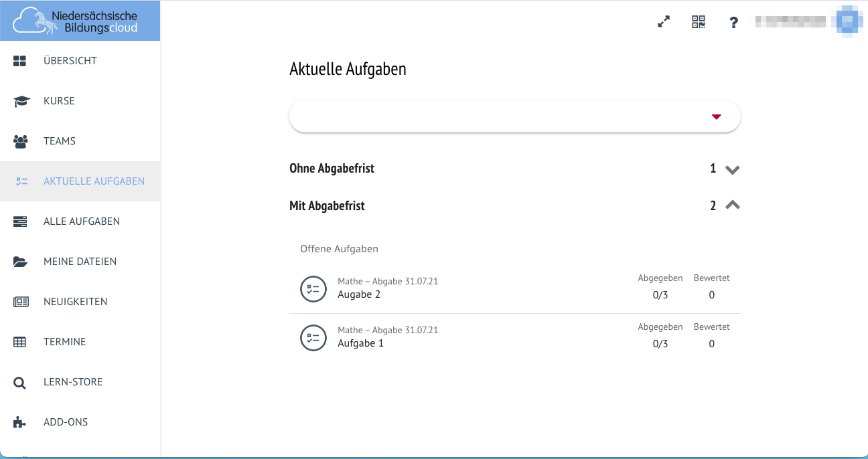
Task: Click the puzzle piece Add-ons icon
Action: click(20, 422)
